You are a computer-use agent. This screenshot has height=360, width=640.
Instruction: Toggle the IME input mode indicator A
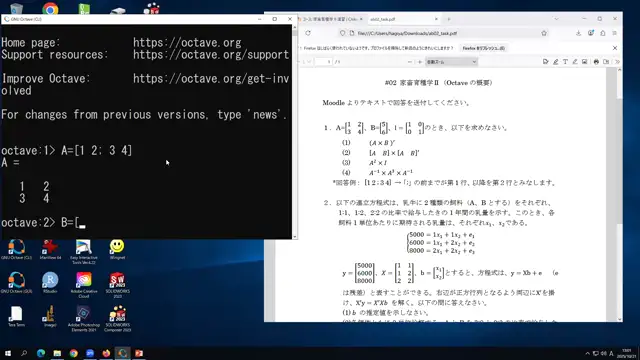(611, 353)
